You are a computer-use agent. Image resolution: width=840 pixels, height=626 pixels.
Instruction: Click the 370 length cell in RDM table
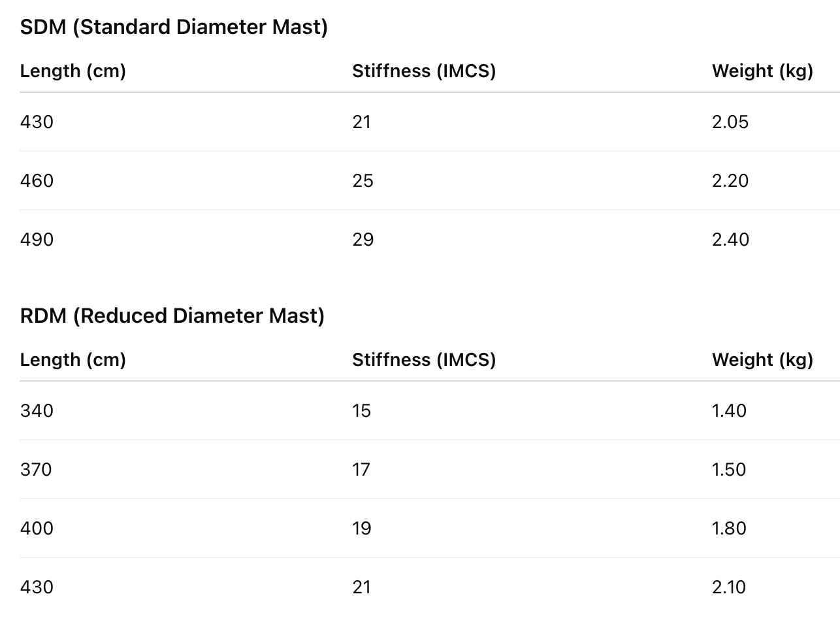(36, 469)
